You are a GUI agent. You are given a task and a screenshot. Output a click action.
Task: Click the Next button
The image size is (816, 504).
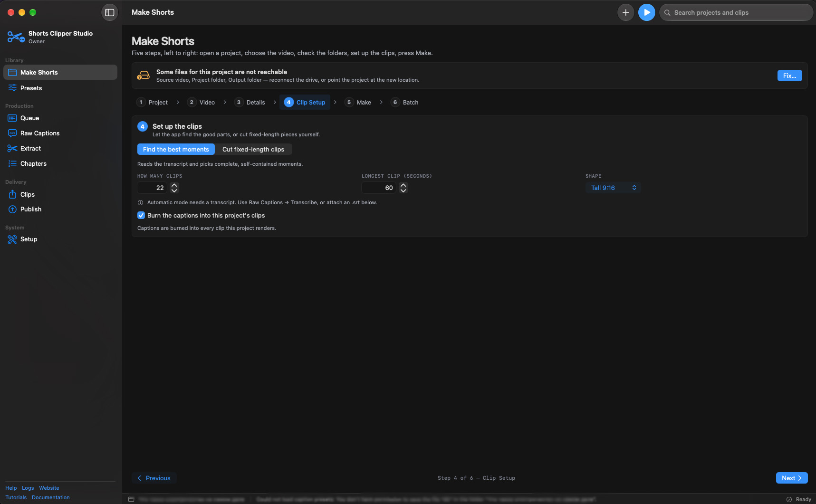pos(792,478)
